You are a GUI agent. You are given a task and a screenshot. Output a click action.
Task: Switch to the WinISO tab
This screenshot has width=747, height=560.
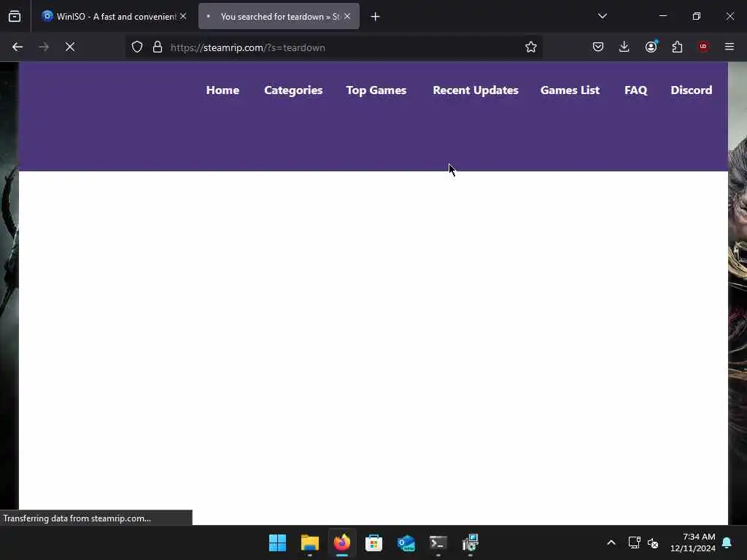[113, 17]
